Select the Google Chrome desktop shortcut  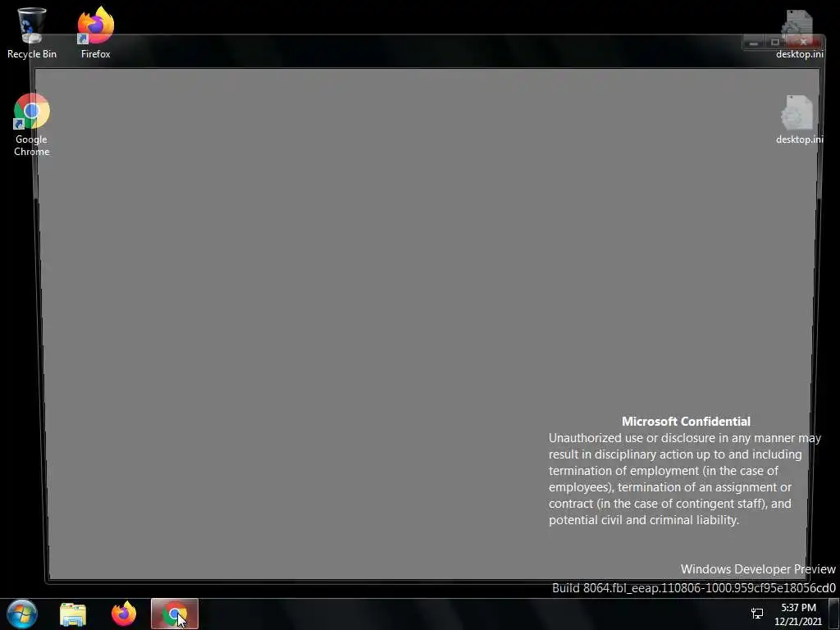tap(32, 125)
